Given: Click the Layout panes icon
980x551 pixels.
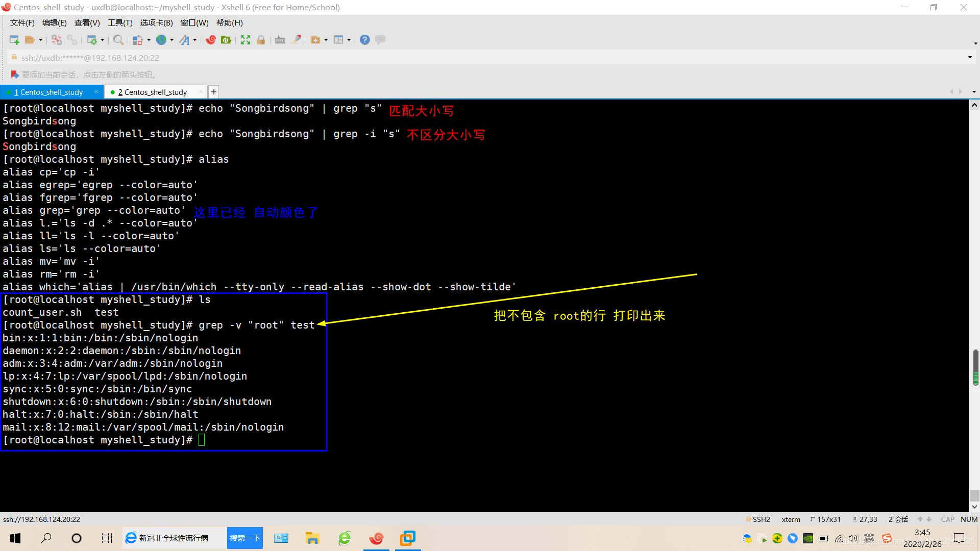Looking at the screenshot, I should (338, 40).
